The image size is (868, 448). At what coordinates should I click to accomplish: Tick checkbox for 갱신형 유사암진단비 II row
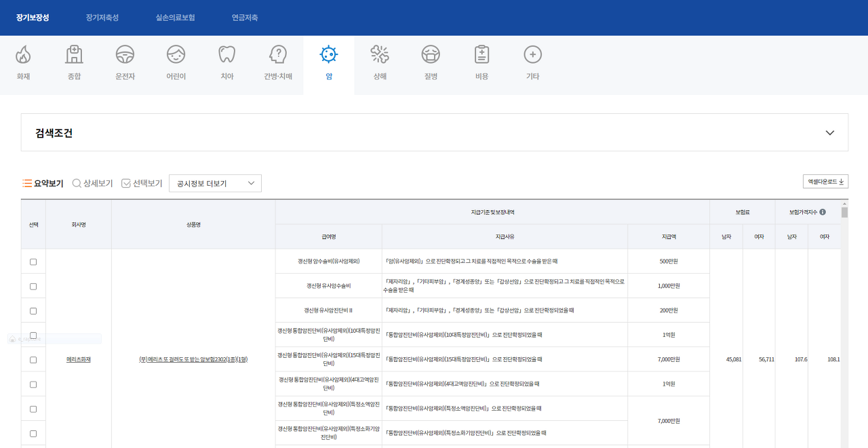tap(33, 310)
